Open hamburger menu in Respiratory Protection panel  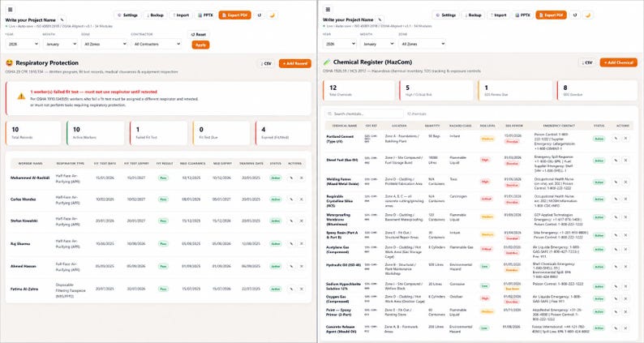(11, 10)
